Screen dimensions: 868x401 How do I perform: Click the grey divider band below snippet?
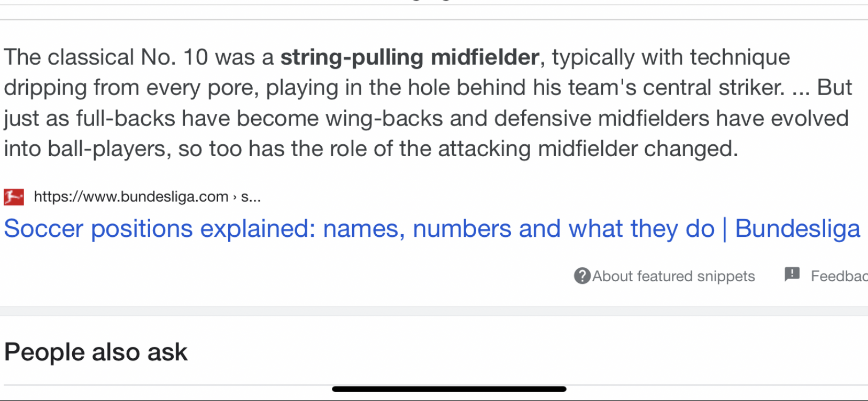pos(434,311)
